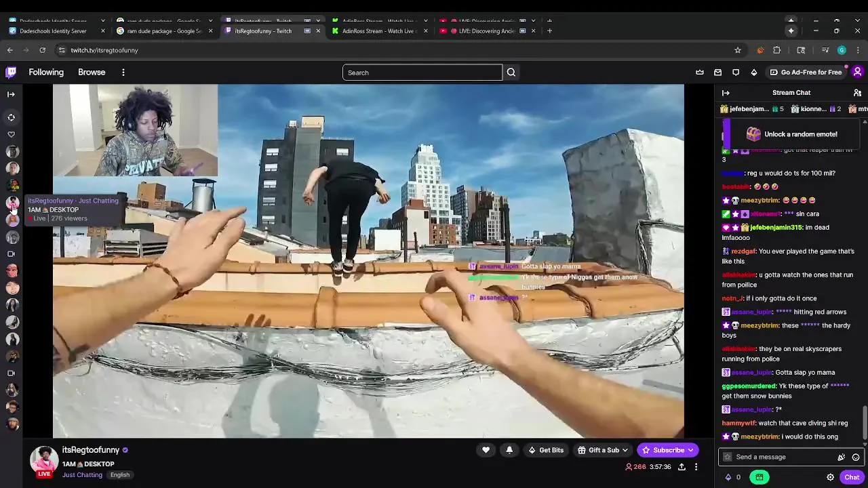This screenshot has height=488, width=868.
Task: Toggle the notification bell for this channel
Action: [x=509, y=450]
